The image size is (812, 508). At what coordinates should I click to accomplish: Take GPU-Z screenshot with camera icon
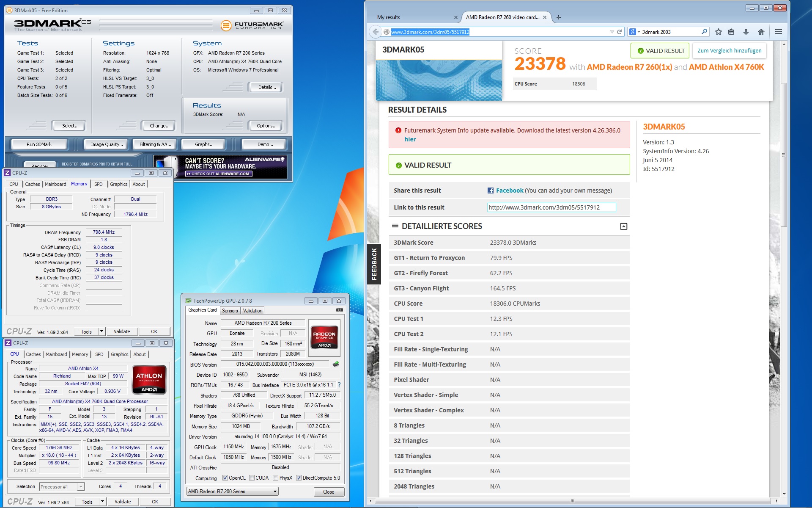pos(339,310)
